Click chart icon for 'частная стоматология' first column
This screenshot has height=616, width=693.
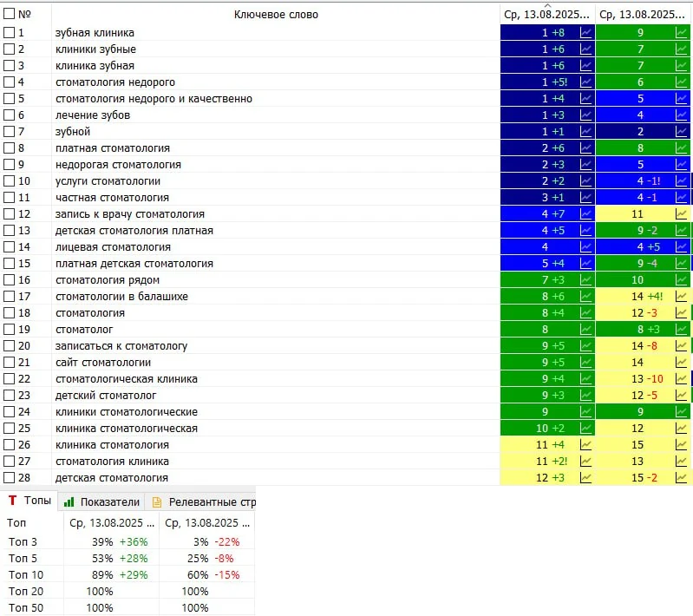(x=585, y=197)
